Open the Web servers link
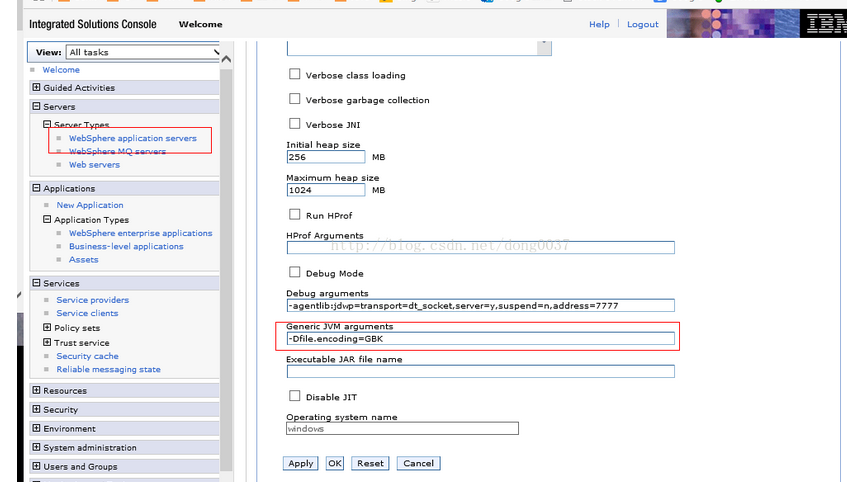The width and height of the screenshot is (847, 482). pos(95,165)
